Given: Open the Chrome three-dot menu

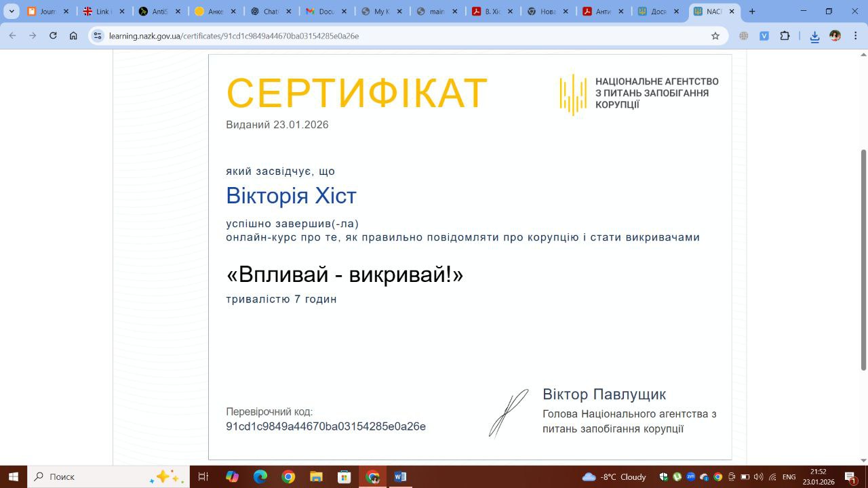Looking at the screenshot, I should click(x=856, y=36).
